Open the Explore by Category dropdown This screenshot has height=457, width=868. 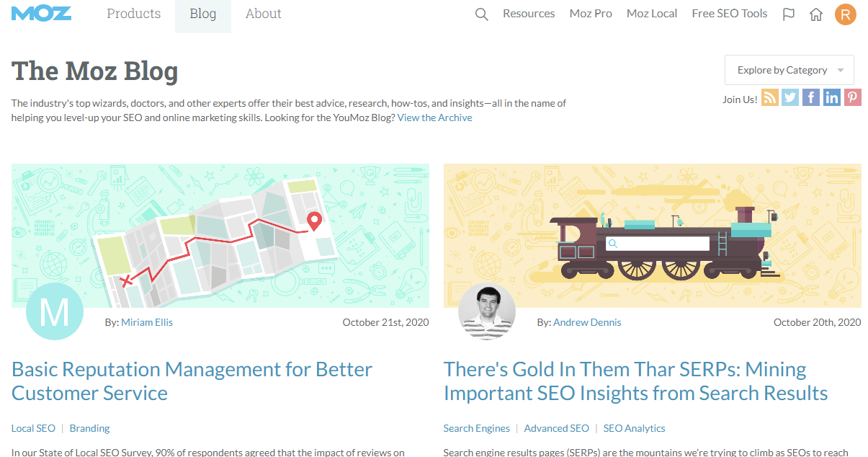pos(789,69)
